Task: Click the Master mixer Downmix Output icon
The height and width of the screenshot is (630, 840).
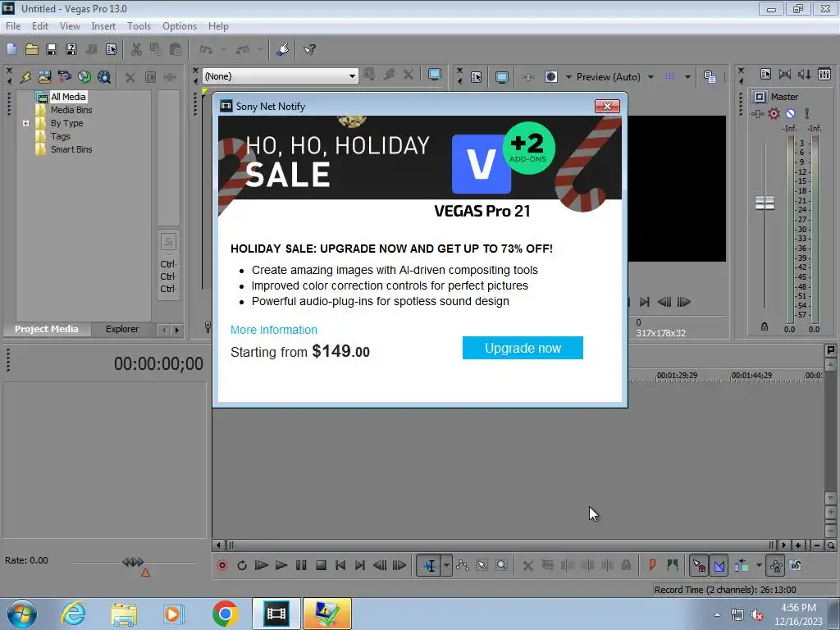Action: [x=785, y=75]
